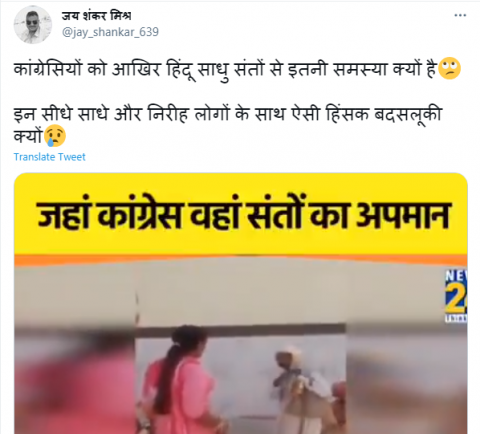The height and width of the screenshot is (434, 480).
Task: Click the user's profile avatar photo
Action: (33, 24)
